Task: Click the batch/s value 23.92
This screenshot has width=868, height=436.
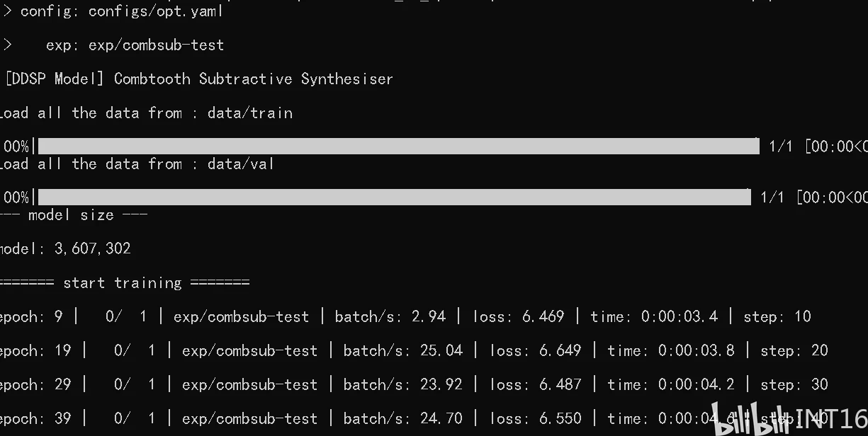Action: click(441, 384)
